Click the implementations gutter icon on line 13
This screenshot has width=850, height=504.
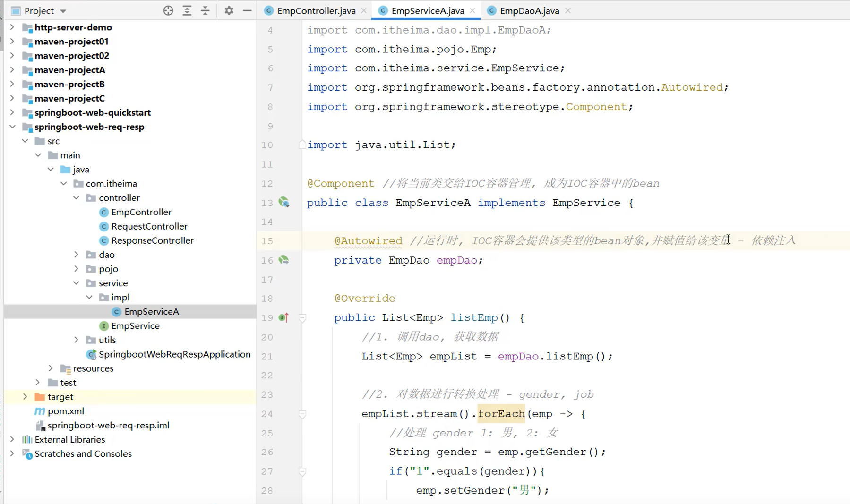(x=284, y=202)
